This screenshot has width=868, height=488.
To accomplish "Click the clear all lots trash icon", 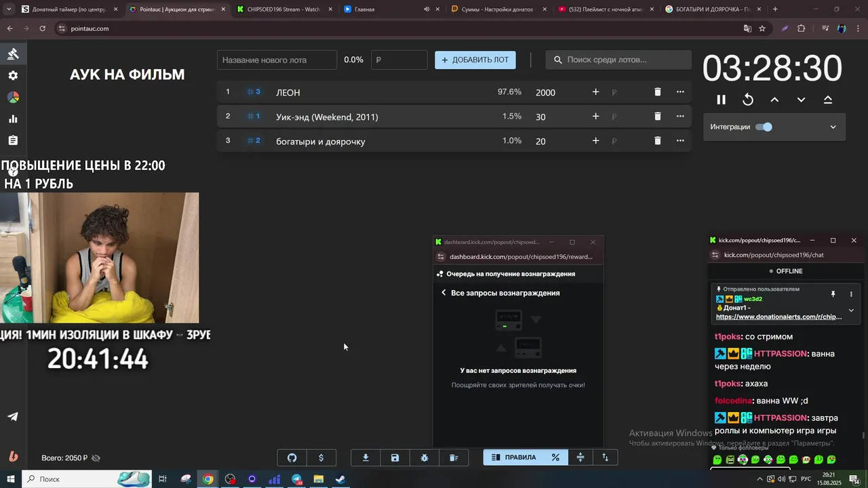I will [454, 457].
